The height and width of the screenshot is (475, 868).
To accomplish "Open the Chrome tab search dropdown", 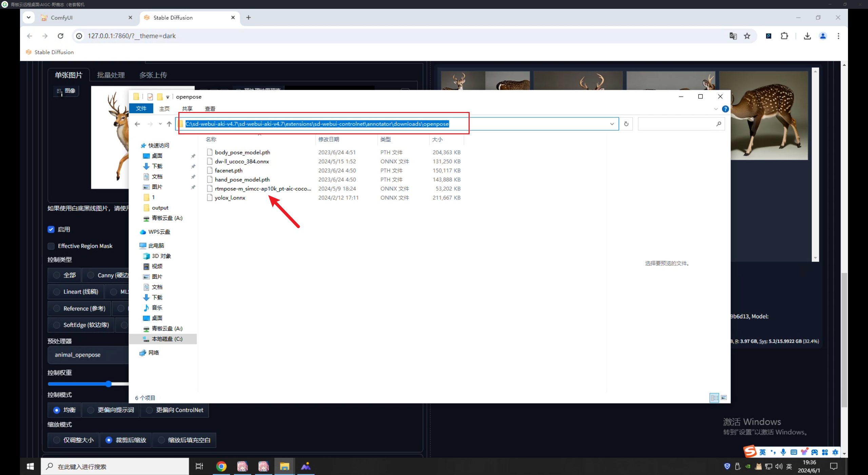I will [x=28, y=17].
